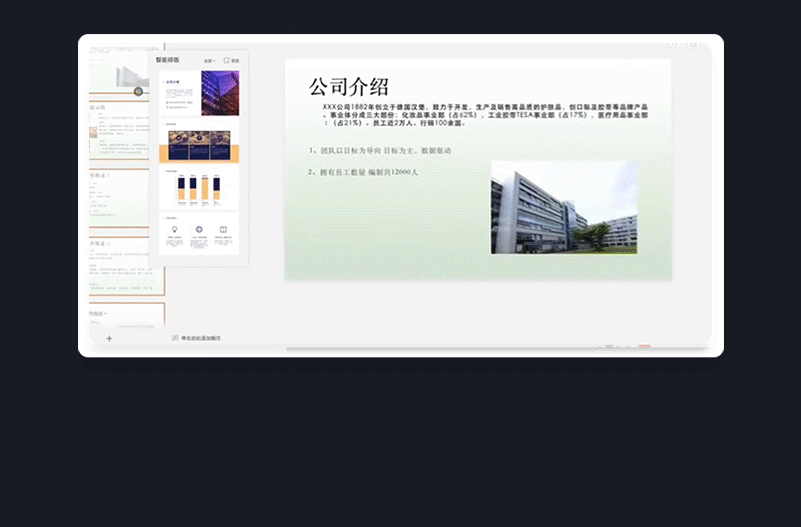The width and height of the screenshot is (801, 527).
Task: Select the building slide thumbnail in the left panel
Action: pyautogui.click(x=120, y=71)
